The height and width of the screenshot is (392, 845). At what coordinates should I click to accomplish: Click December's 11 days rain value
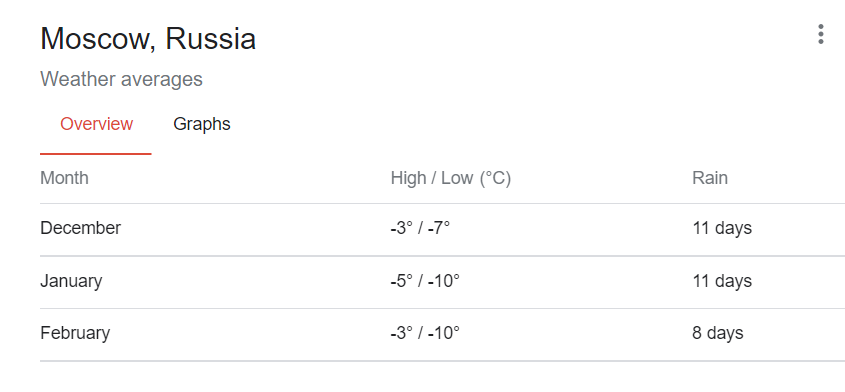[722, 228]
